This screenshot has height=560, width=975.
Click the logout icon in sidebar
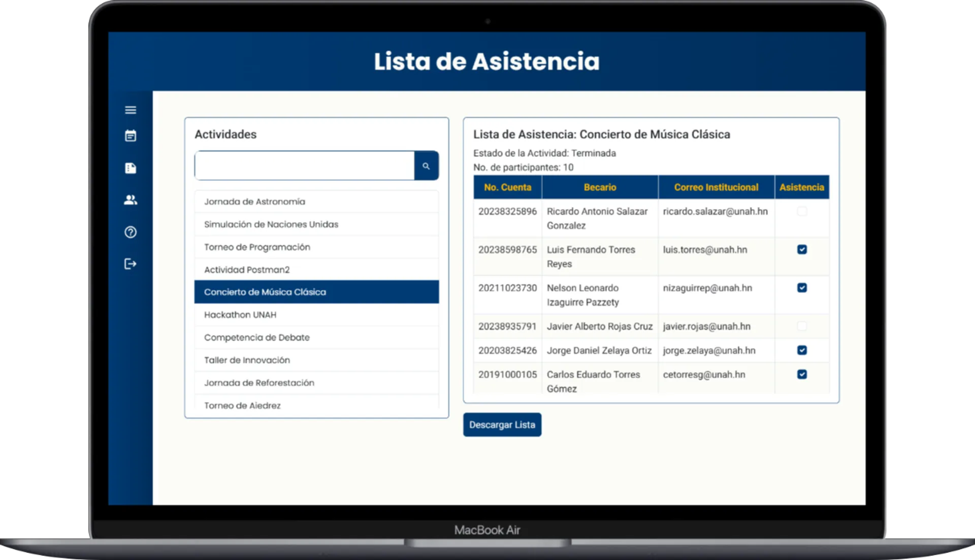[x=131, y=263]
